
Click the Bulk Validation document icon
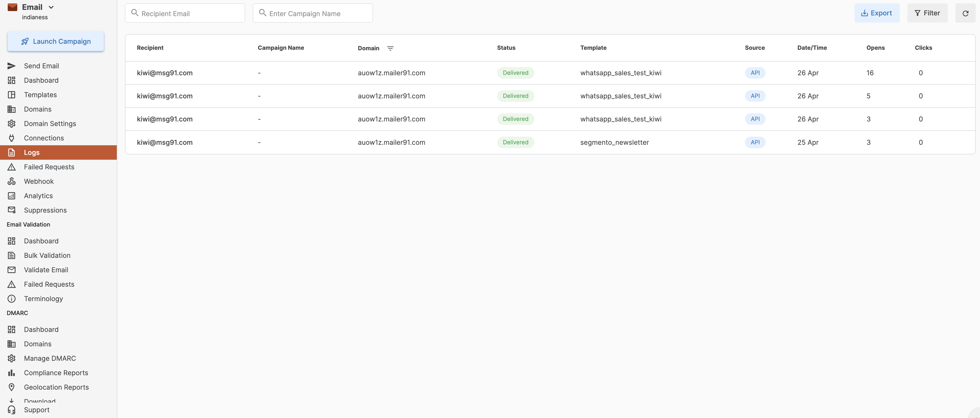[11, 255]
